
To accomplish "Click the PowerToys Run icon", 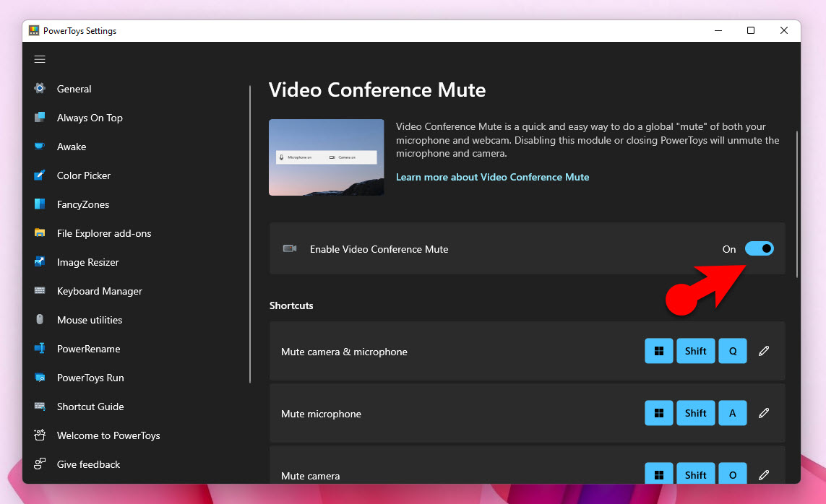I will pyautogui.click(x=40, y=377).
